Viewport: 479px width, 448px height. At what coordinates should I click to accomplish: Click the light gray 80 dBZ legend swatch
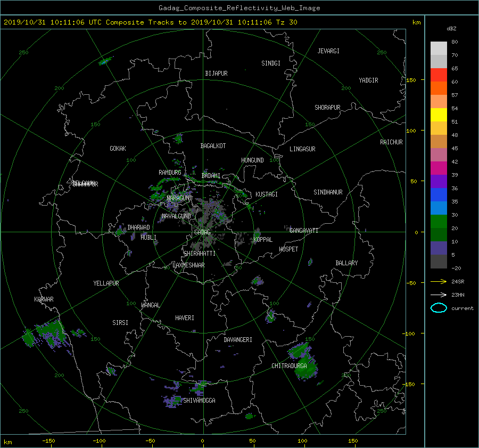tap(439, 48)
